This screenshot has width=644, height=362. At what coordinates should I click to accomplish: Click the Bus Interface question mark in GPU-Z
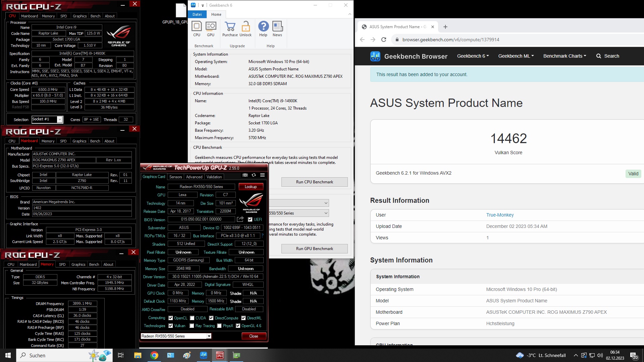click(262, 236)
